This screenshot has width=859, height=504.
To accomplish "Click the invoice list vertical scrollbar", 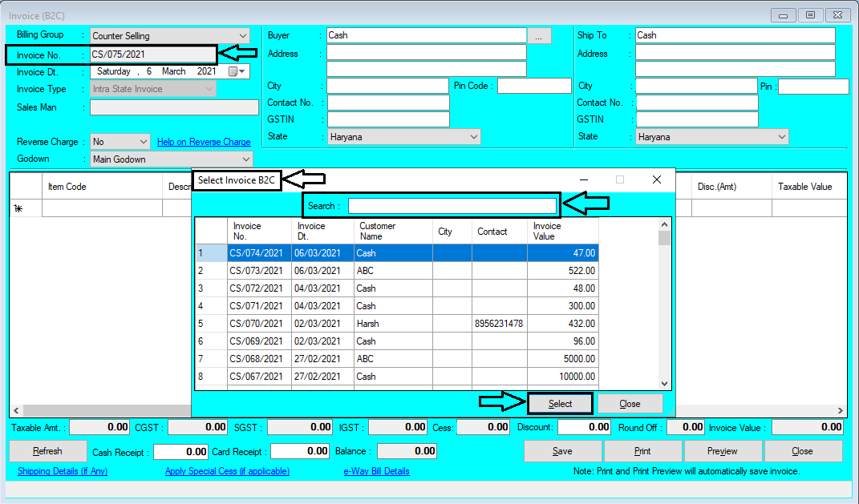I will tap(665, 304).
